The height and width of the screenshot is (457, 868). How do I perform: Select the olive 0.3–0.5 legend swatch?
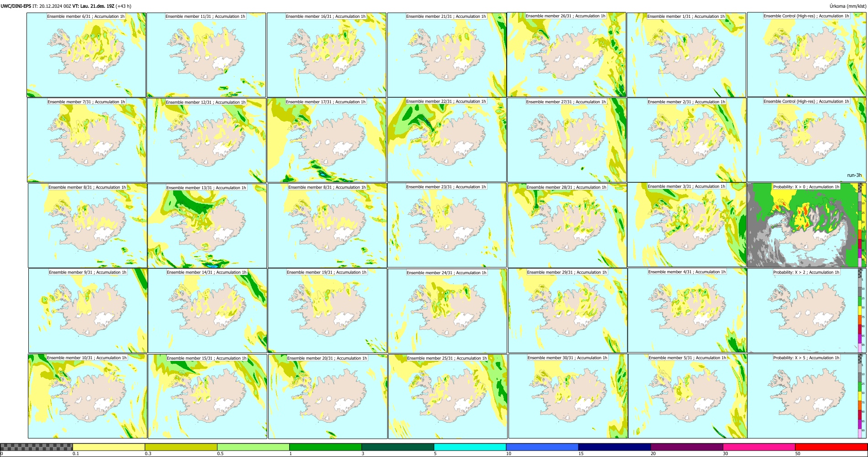click(x=181, y=447)
